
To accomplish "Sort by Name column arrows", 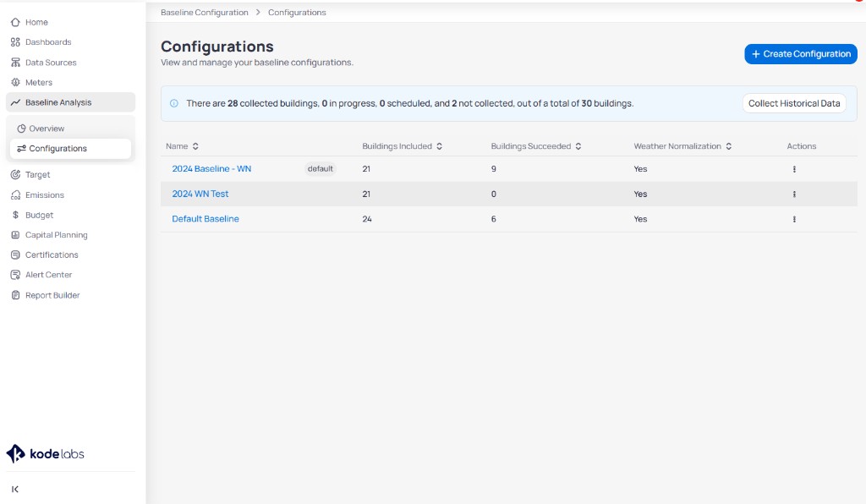I will point(195,146).
